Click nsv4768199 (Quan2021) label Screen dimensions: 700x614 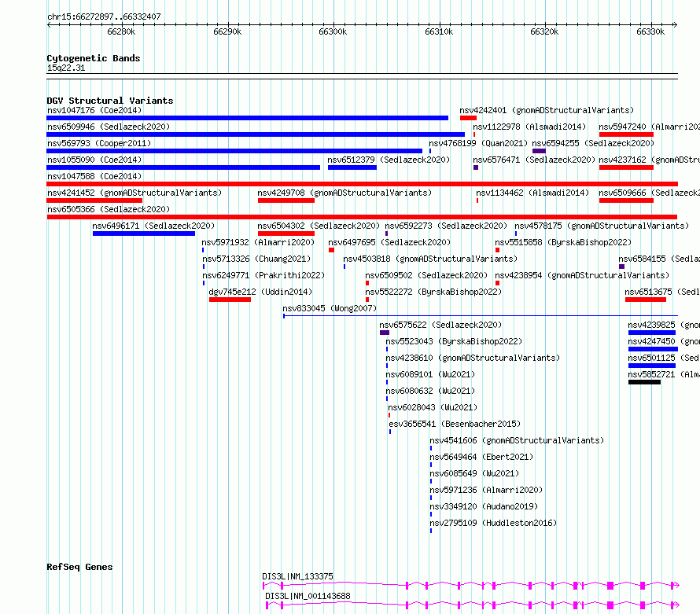478,143
